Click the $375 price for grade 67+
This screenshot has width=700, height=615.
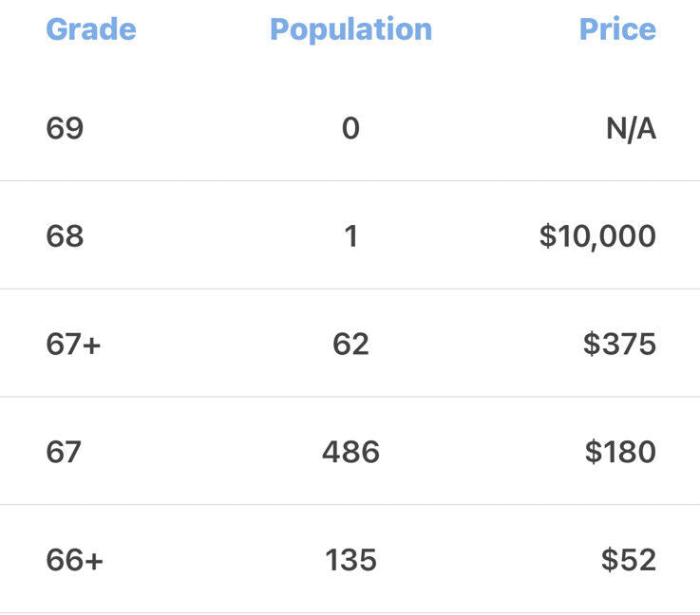point(619,345)
